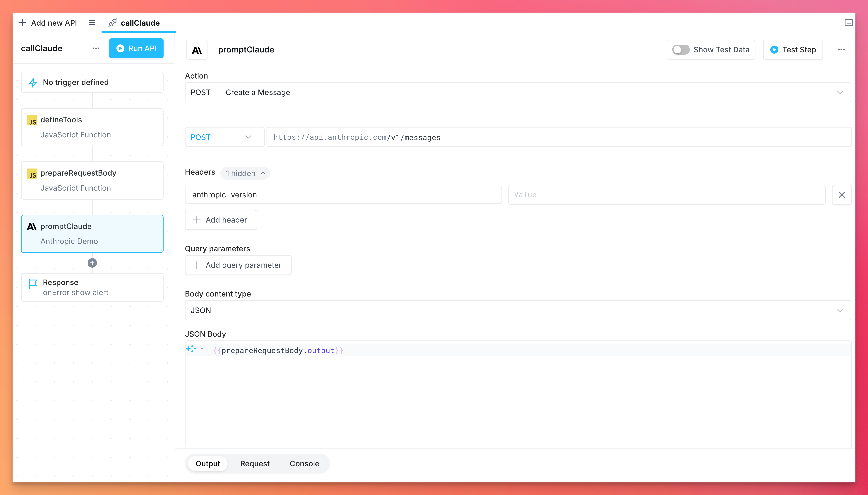
Task: Open the Body content type JSON dropdown
Action: point(518,310)
